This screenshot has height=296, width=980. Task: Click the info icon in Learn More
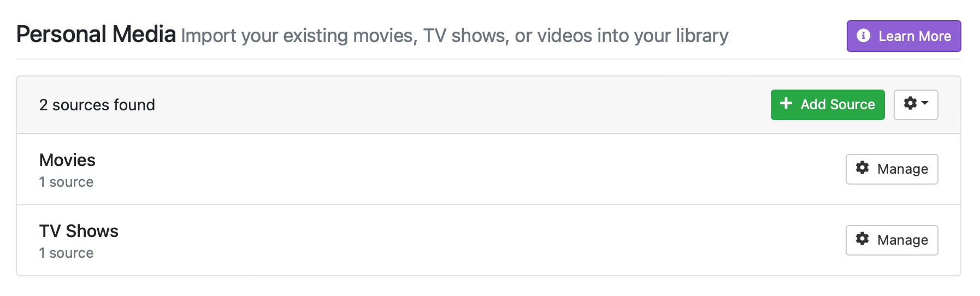[863, 35]
